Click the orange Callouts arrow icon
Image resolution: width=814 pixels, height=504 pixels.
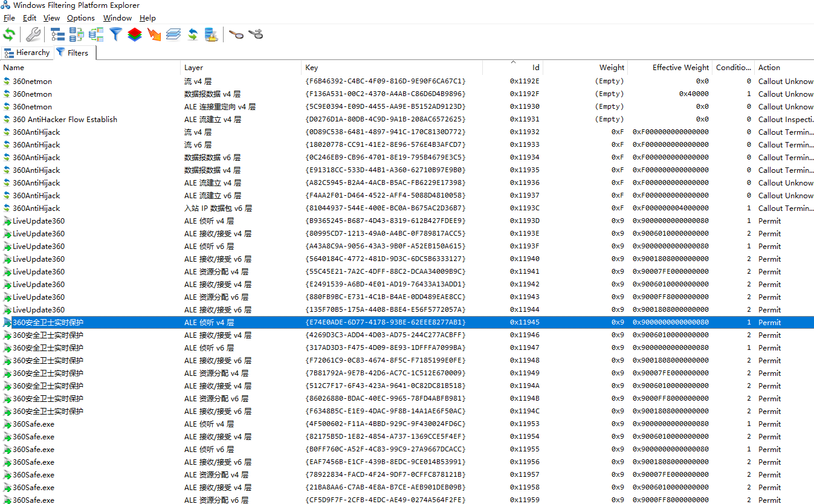tap(153, 34)
